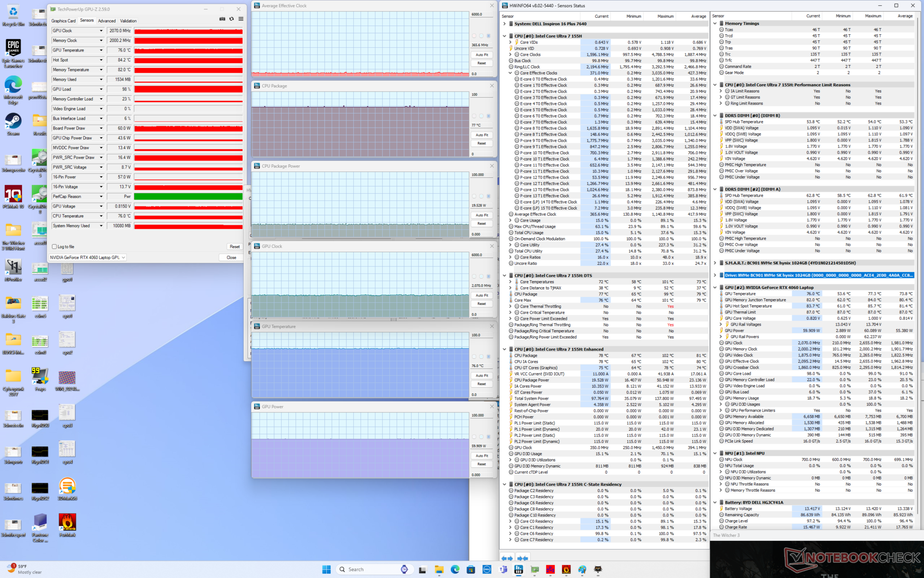Open Prime95 icon in the taskbar
Image resolution: width=924 pixels, height=578 pixels.
pyautogui.click(x=550, y=569)
